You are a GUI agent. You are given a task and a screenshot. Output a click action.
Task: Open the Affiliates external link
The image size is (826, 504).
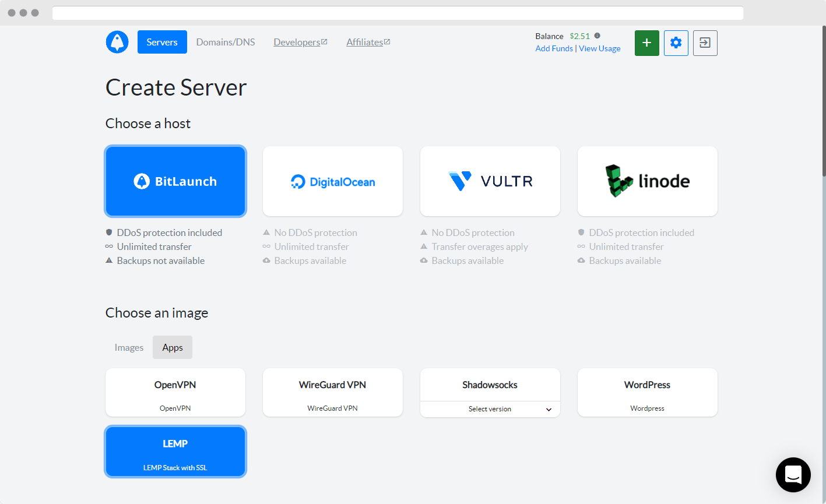pyautogui.click(x=368, y=42)
